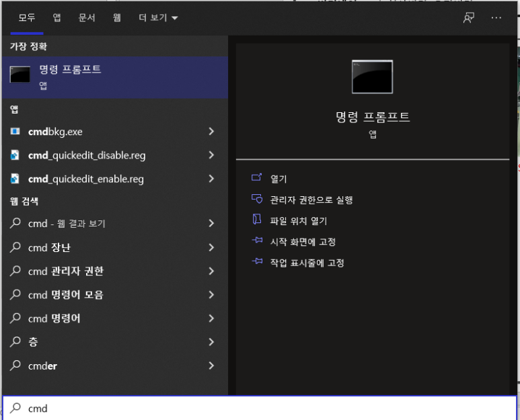Expand cmdbkg.exe result with its chevron
This screenshot has width=520, height=420.
point(211,132)
